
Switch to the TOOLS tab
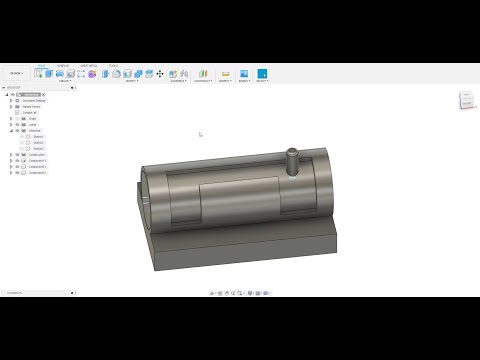click(x=113, y=66)
